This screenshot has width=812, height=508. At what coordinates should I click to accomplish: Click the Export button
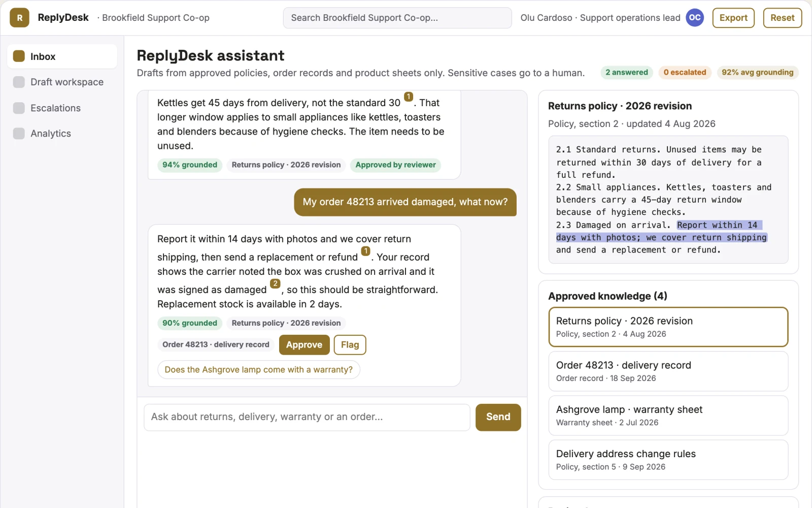pyautogui.click(x=733, y=18)
